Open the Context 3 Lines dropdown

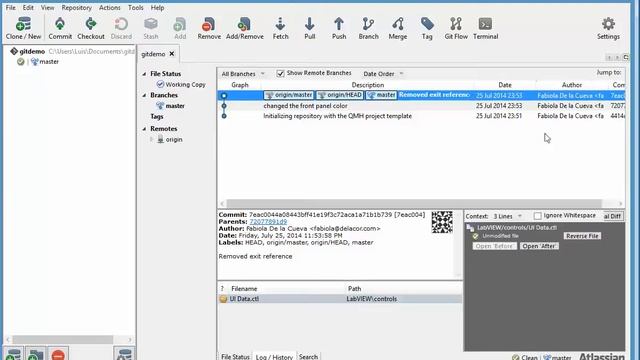click(507, 216)
